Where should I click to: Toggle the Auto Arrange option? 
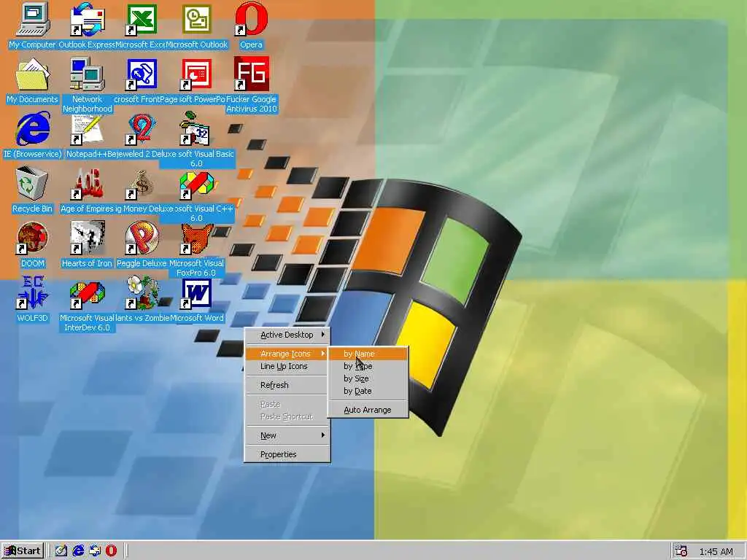click(x=368, y=410)
